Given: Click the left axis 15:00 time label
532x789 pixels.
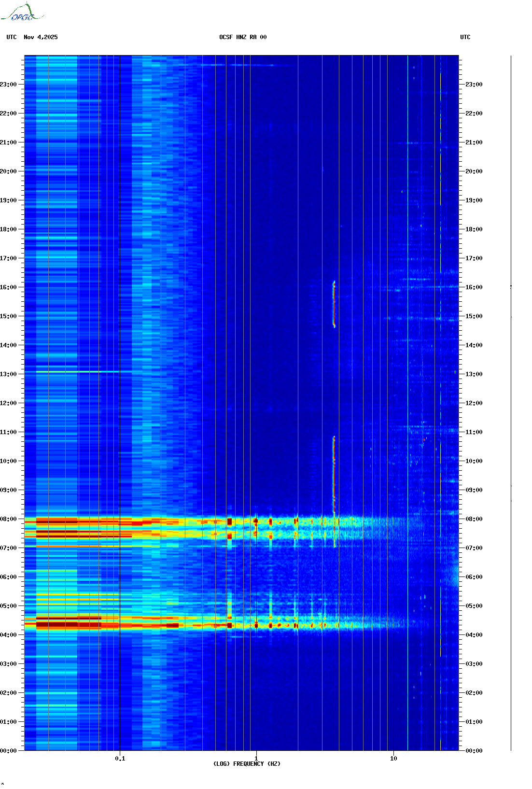Looking at the screenshot, I should point(8,316).
